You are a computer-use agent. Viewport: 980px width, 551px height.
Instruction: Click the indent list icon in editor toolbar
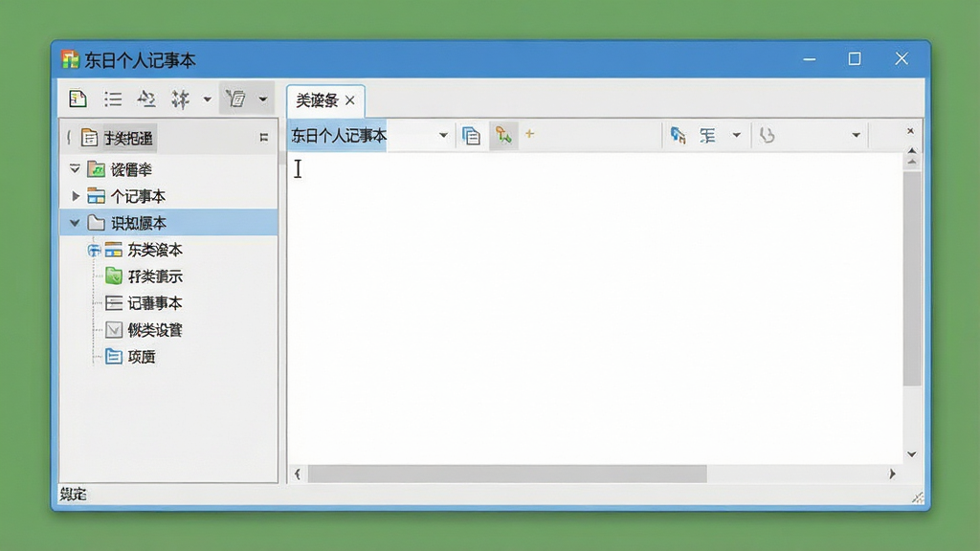(707, 135)
